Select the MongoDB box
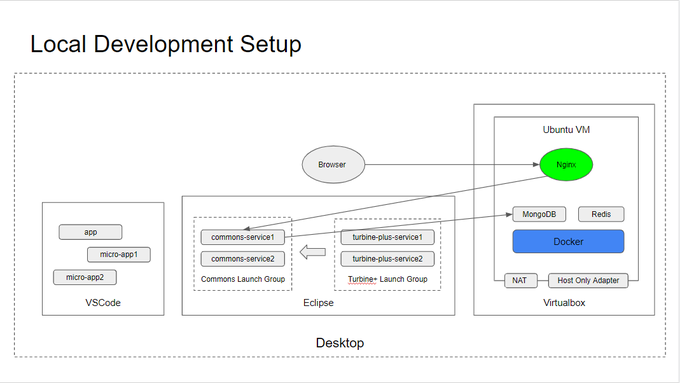This screenshot has width=680, height=383. click(539, 214)
